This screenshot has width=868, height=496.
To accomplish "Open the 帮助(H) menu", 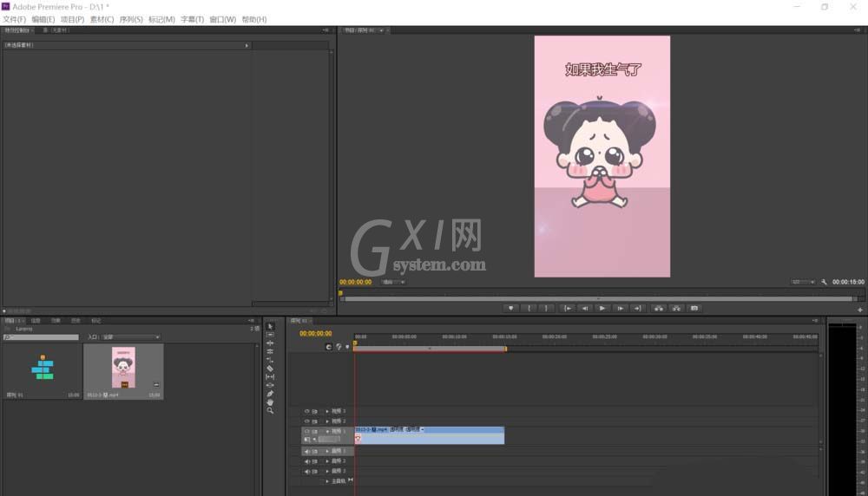I will coord(254,19).
